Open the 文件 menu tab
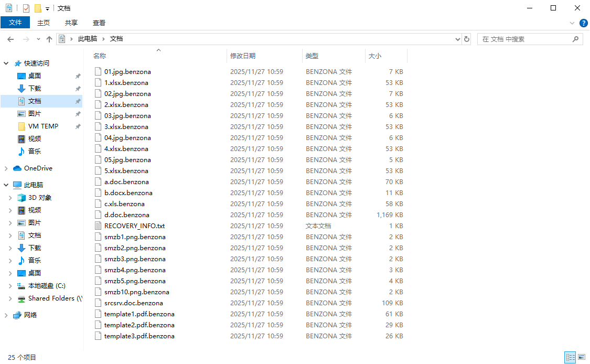 (15, 23)
